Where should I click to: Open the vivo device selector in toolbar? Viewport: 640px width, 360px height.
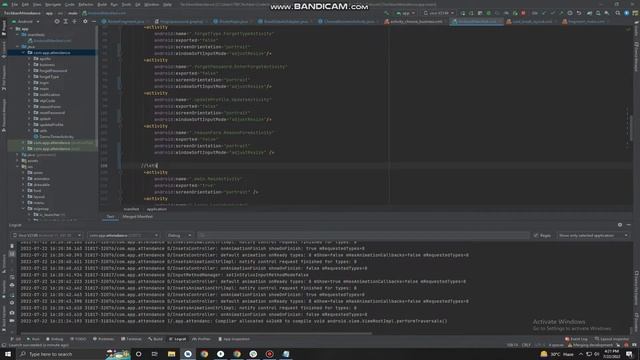(x=438, y=13)
